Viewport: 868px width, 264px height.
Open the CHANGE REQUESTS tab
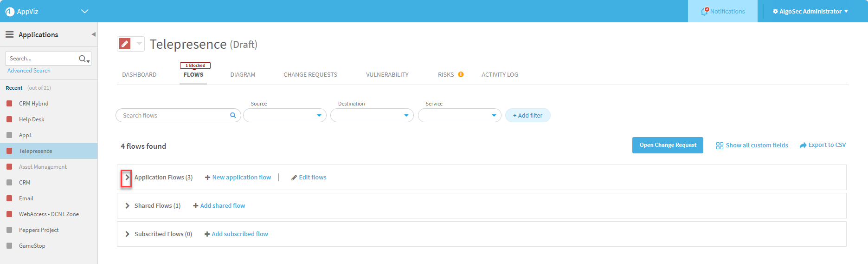(310, 75)
